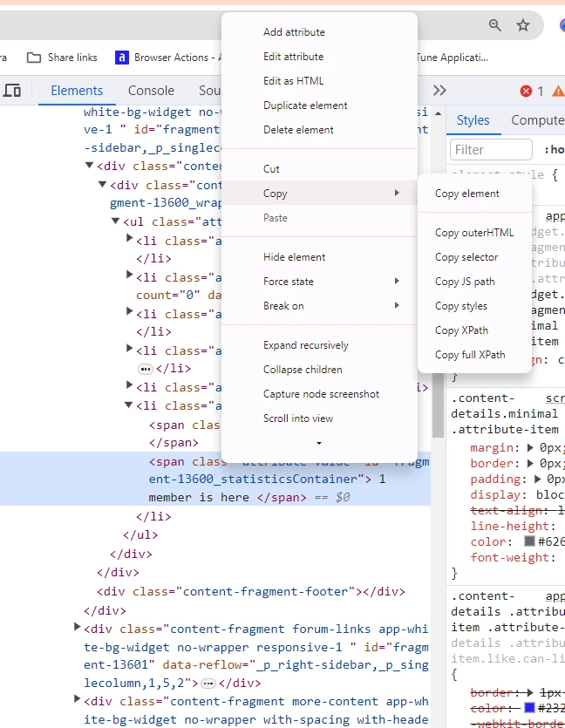Open the Force state submenu

point(319,282)
